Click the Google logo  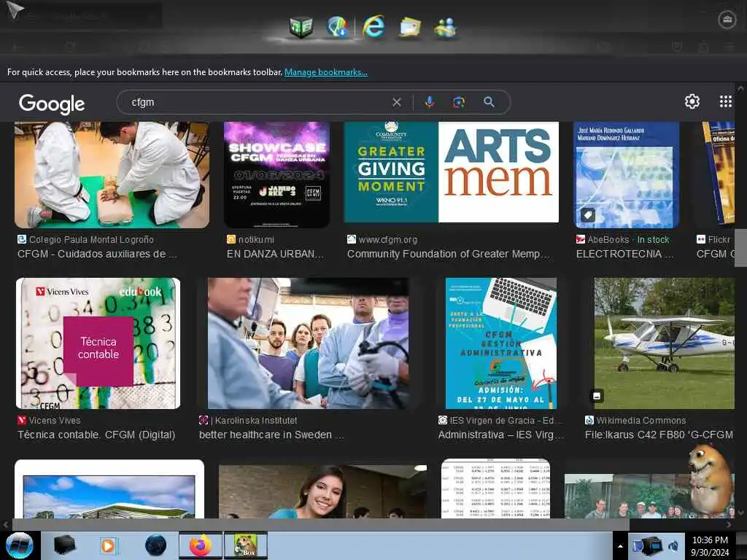tap(52, 104)
